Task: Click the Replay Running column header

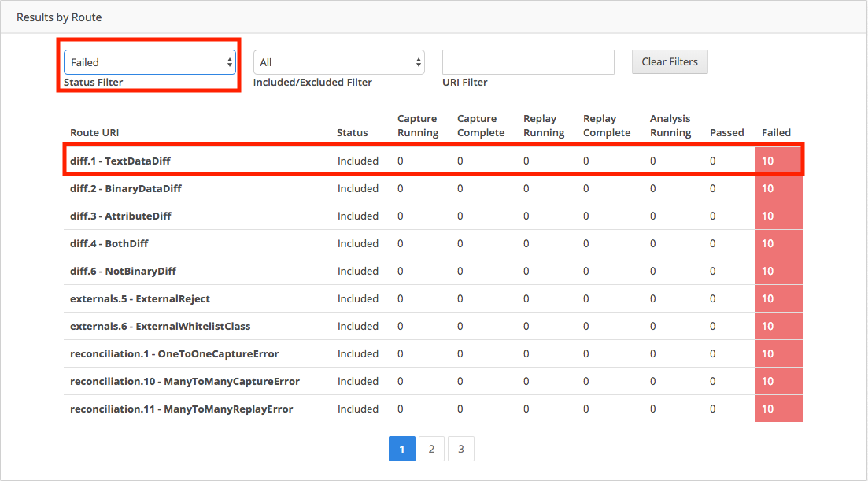Action: pos(544,126)
